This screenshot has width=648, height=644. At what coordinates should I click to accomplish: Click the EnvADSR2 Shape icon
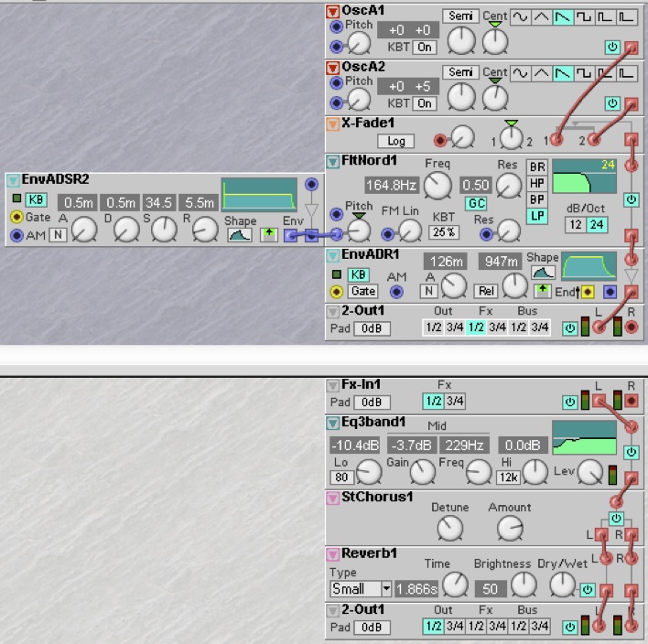point(240,235)
